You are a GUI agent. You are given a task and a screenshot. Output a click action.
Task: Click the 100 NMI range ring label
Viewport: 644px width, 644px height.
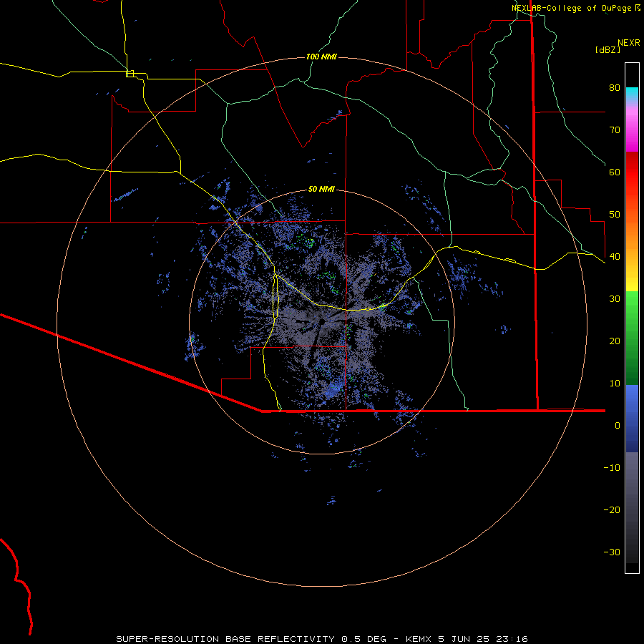(321, 57)
